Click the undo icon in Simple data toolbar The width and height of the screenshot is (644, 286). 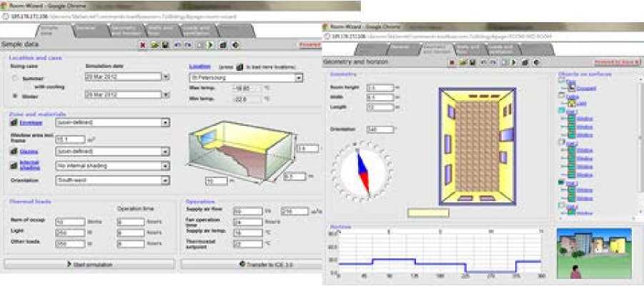coord(178,45)
